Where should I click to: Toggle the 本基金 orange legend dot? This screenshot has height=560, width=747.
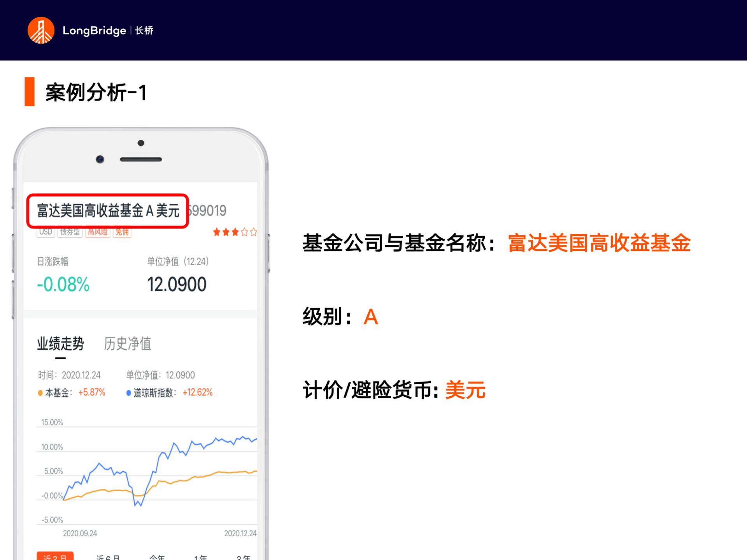[40, 393]
